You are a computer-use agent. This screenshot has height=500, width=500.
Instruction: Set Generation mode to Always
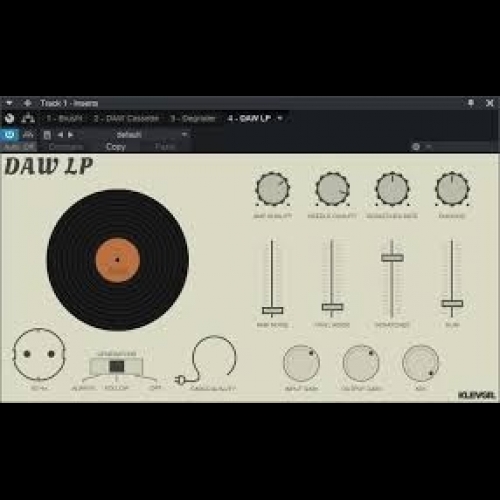(83, 388)
